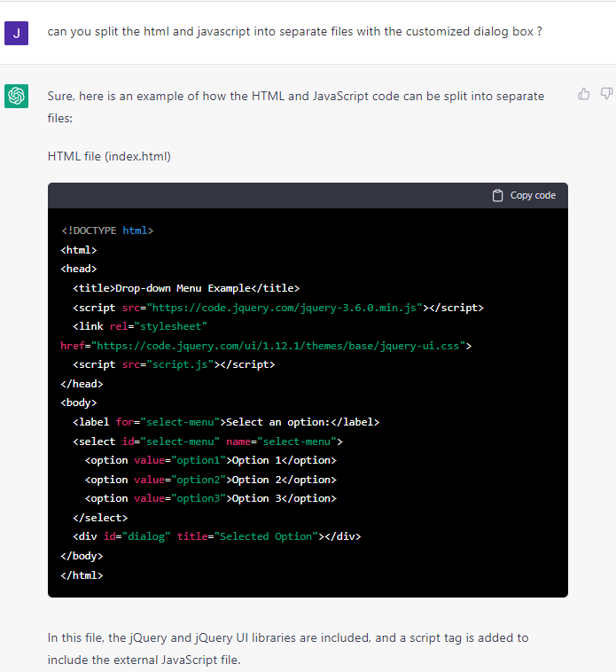The height and width of the screenshot is (672, 616).
Task: Click the ChatGPT logo avatar
Action: [x=16, y=96]
